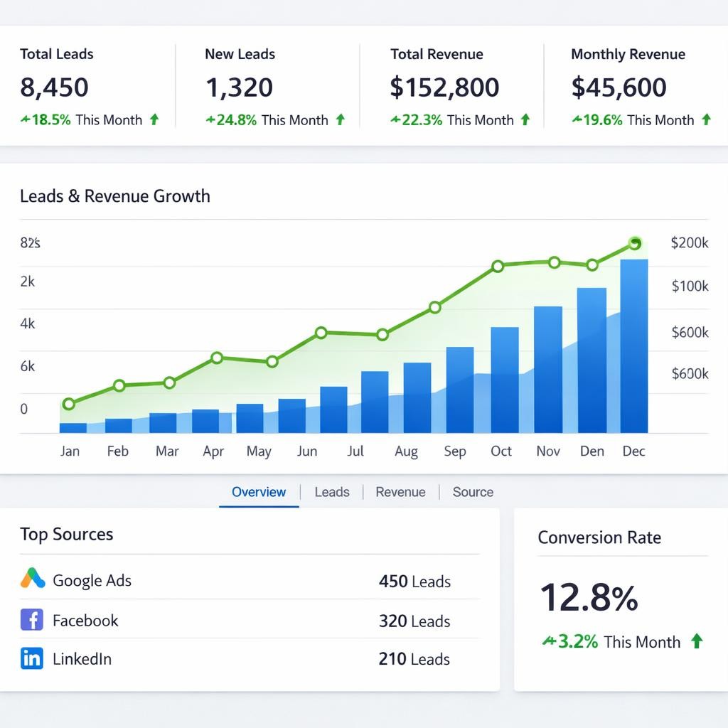Click the Facebook source name
The height and width of the screenshot is (728, 728).
pos(85,620)
